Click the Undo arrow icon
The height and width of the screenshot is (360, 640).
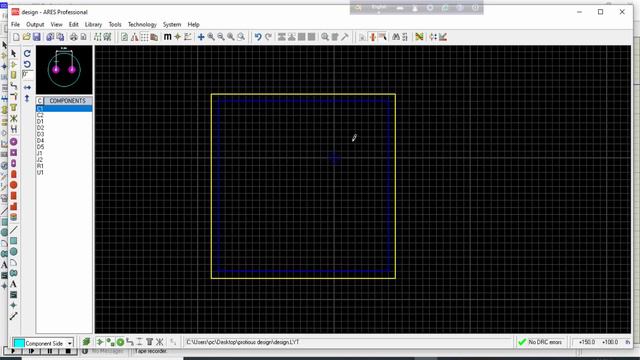click(x=258, y=37)
